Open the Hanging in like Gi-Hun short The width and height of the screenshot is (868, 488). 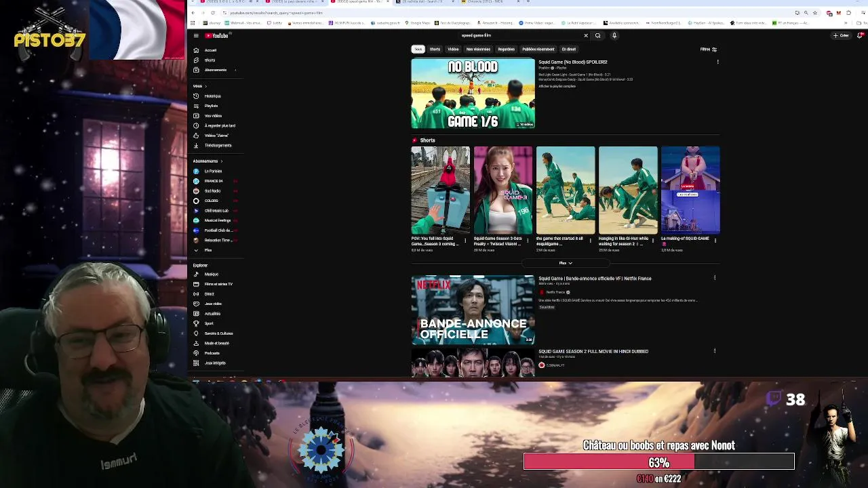tap(628, 190)
